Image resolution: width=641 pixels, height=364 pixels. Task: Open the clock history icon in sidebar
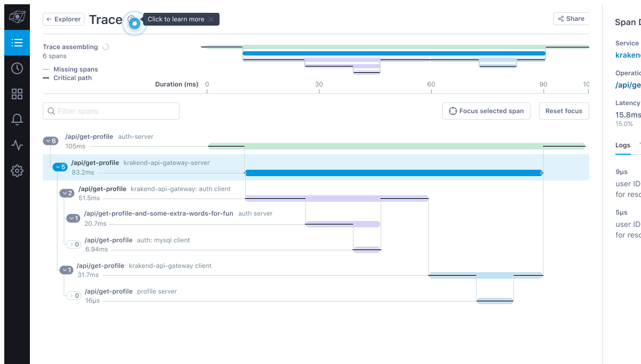coord(17,68)
